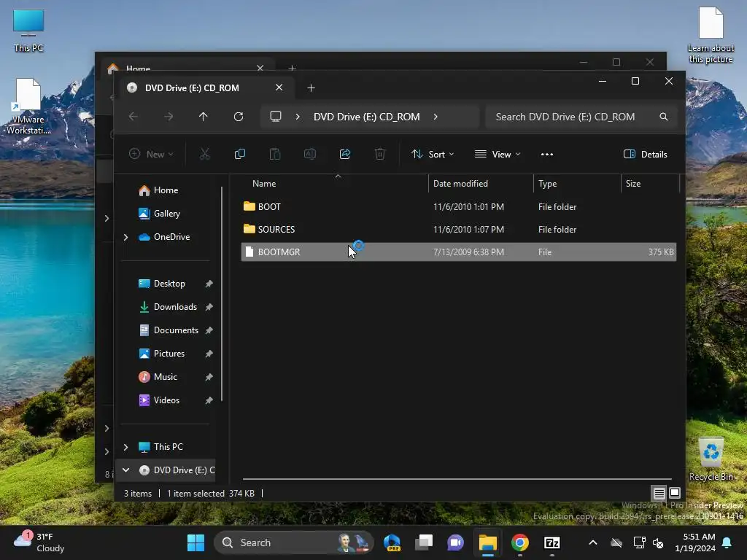Open the BOOT folder
747x560 pixels.
269,206
